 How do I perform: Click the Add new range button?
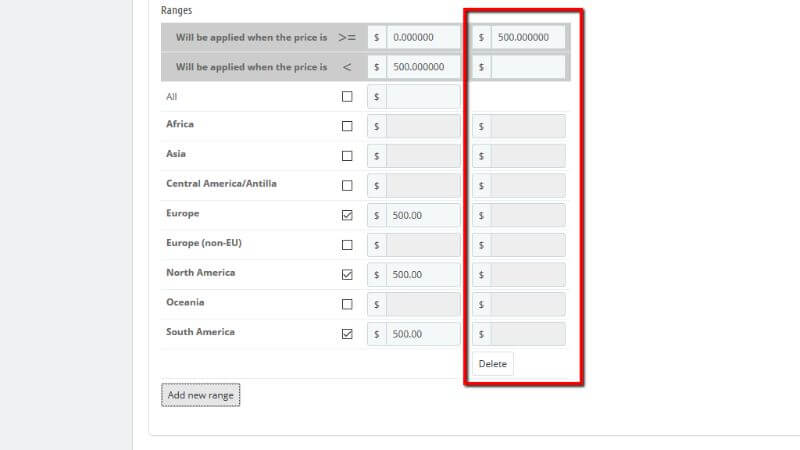click(201, 395)
